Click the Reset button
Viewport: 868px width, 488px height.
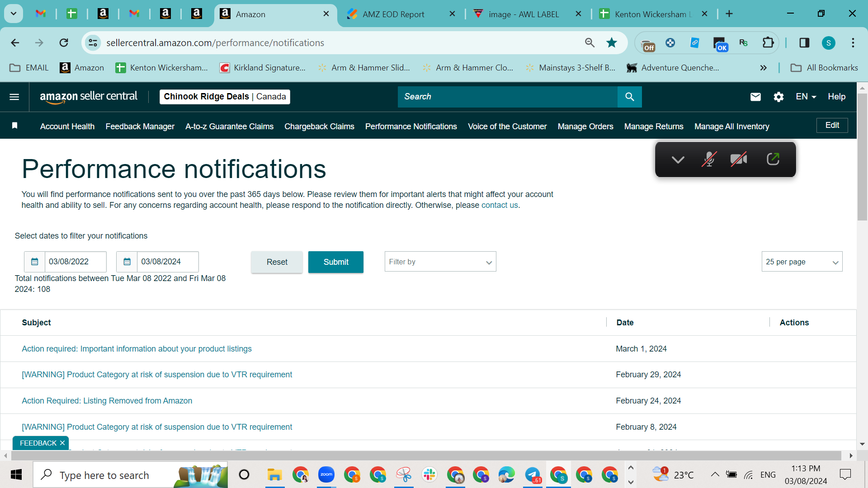(277, 262)
